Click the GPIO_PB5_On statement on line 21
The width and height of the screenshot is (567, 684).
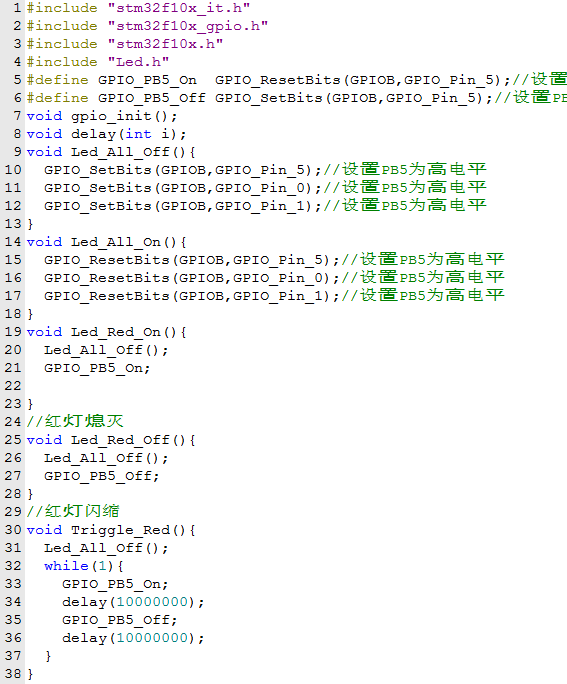[97, 368]
